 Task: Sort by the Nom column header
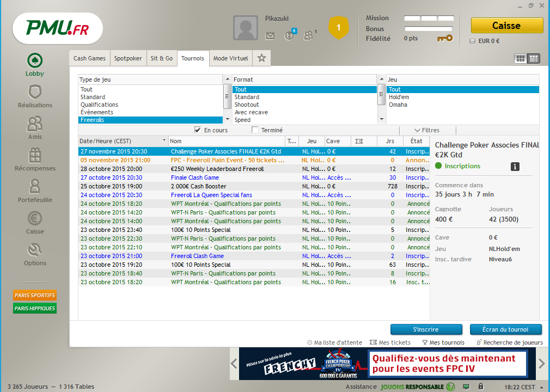[227, 141]
